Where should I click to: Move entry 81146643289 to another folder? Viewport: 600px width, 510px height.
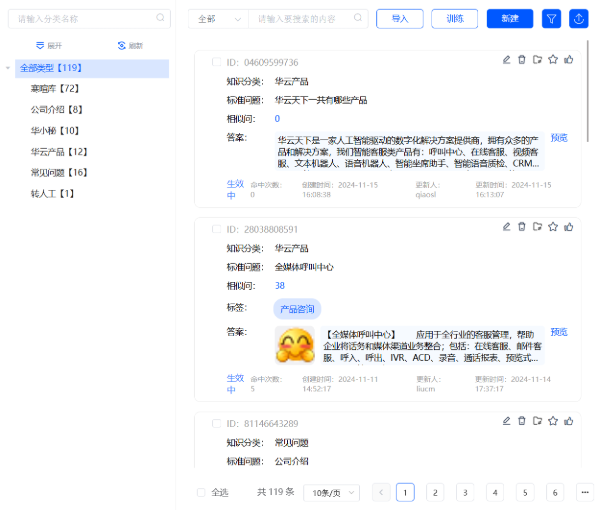pos(538,422)
